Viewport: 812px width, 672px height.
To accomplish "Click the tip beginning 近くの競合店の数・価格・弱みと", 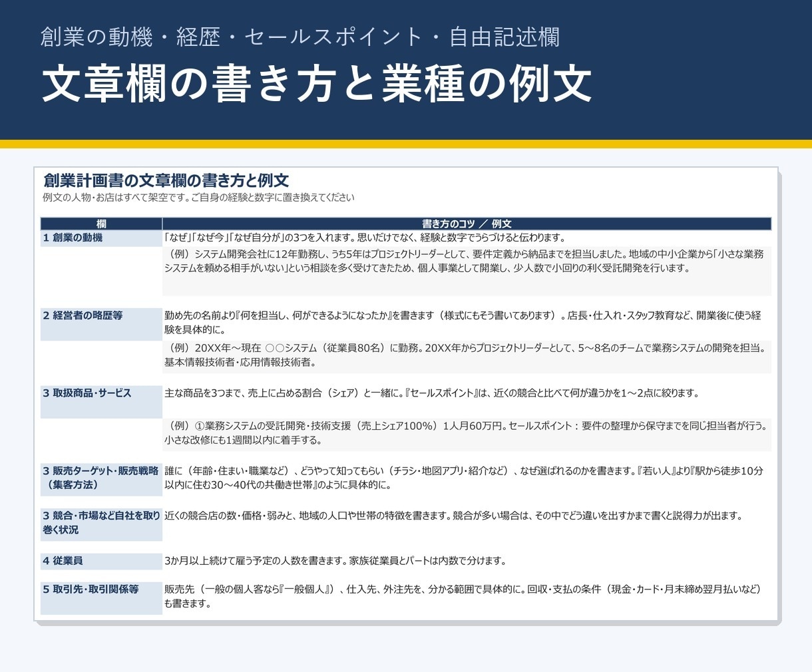I will point(453,516).
